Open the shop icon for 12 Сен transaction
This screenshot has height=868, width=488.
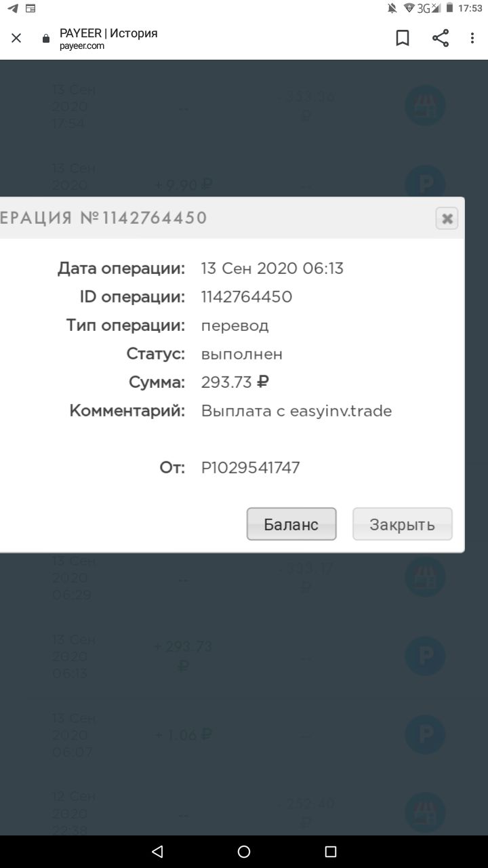pos(425,812)
